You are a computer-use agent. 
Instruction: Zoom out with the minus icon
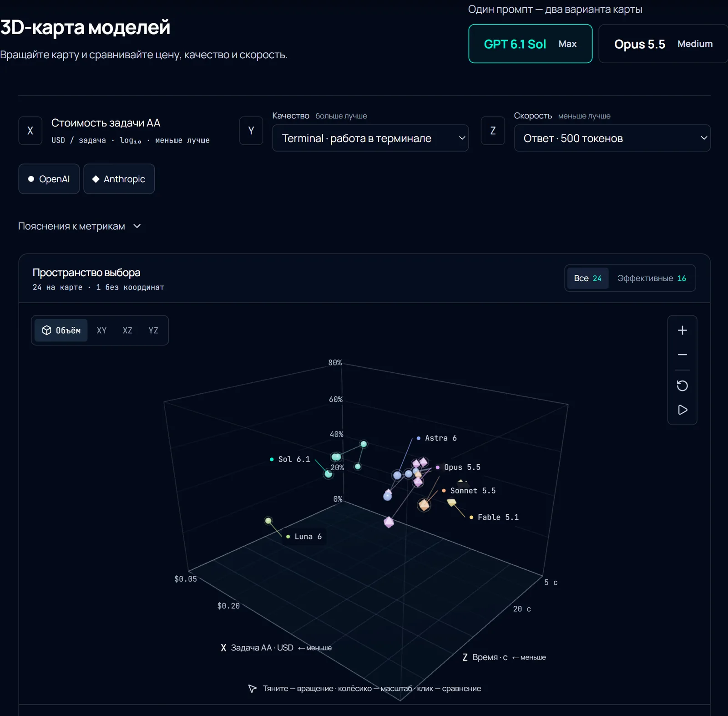tap(682, 355)
